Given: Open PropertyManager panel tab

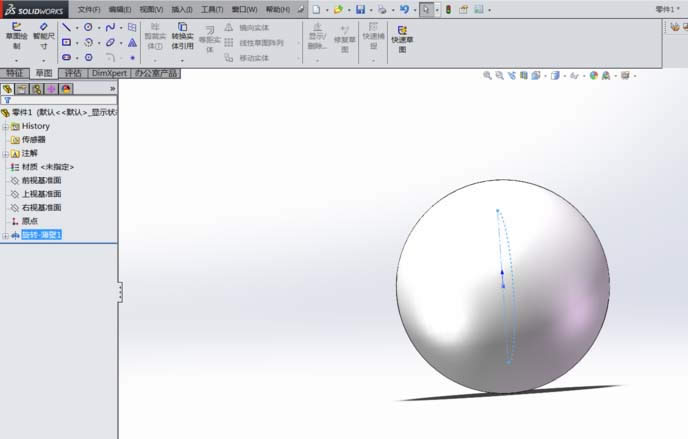Looking at the screenshot, I should click(22, 89).
